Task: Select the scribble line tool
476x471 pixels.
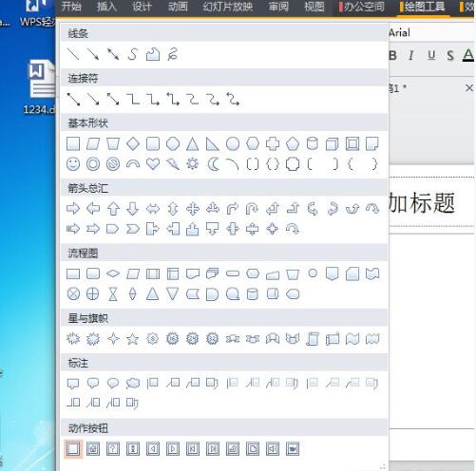Action: point(173,54)
